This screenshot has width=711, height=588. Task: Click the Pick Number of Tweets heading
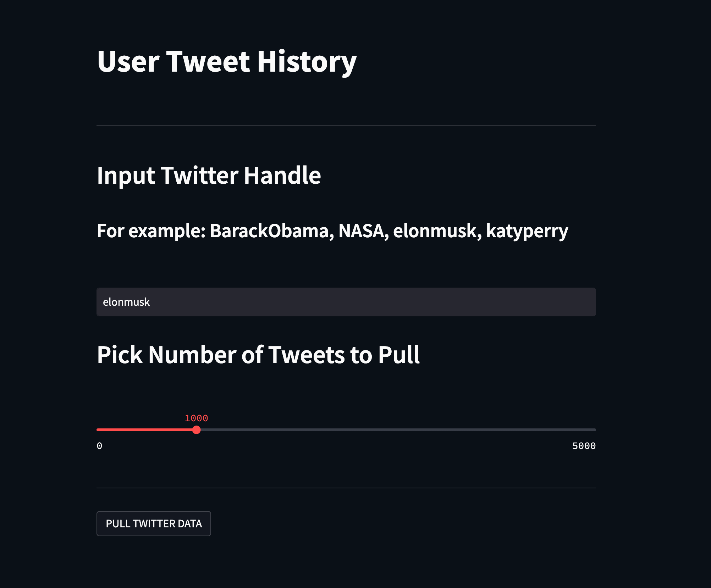(x=258, y=355)
